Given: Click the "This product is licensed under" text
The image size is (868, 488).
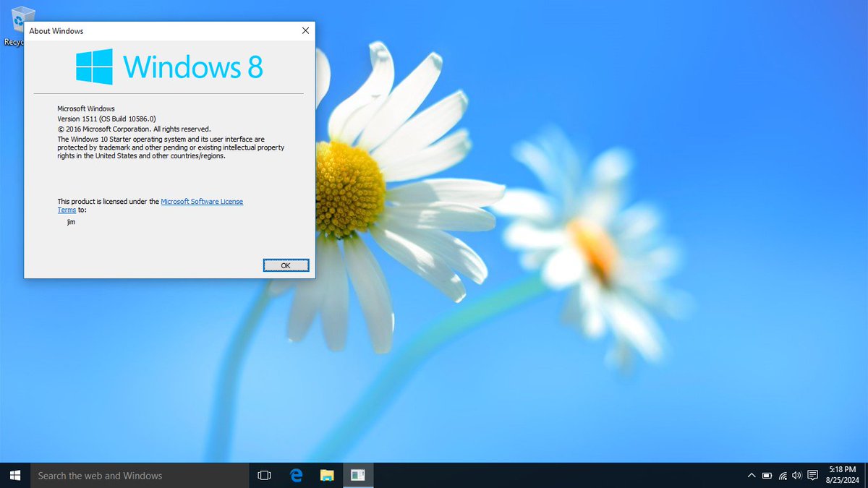Looking at the screenshot, I should (x=109, y=202).
